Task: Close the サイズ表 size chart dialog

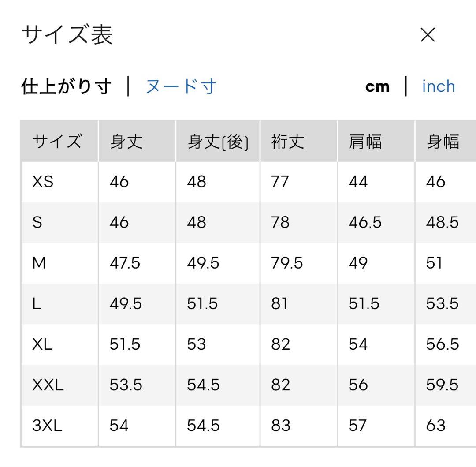Action: (428, 34)
